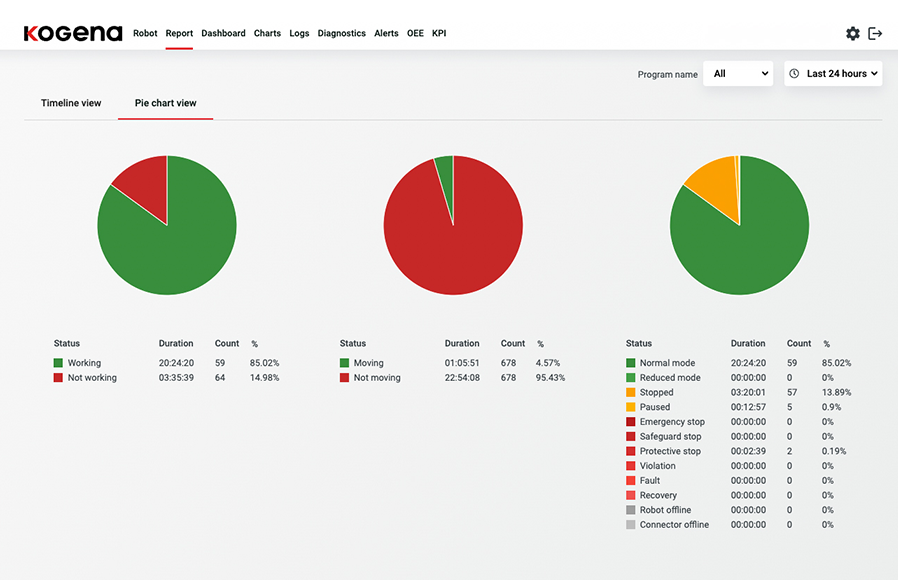Click the orange Stopped legend swatch
The image size is (898, 580).
click(631, 393)
